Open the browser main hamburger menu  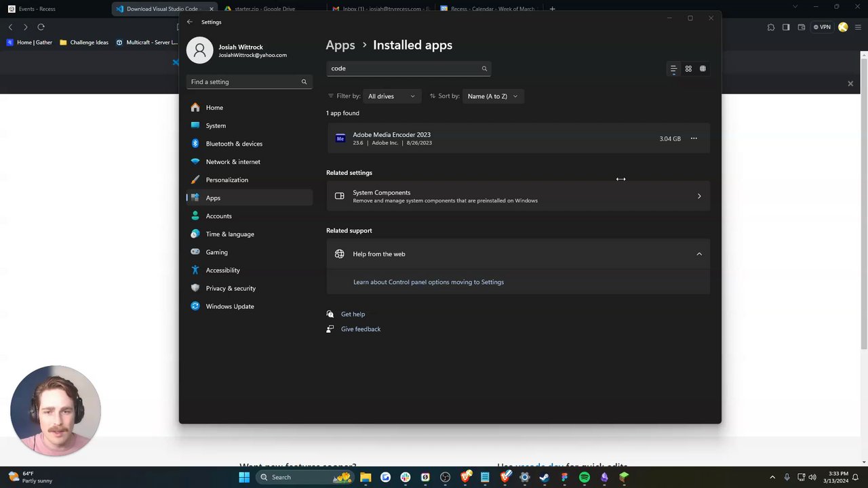(858, 27)
